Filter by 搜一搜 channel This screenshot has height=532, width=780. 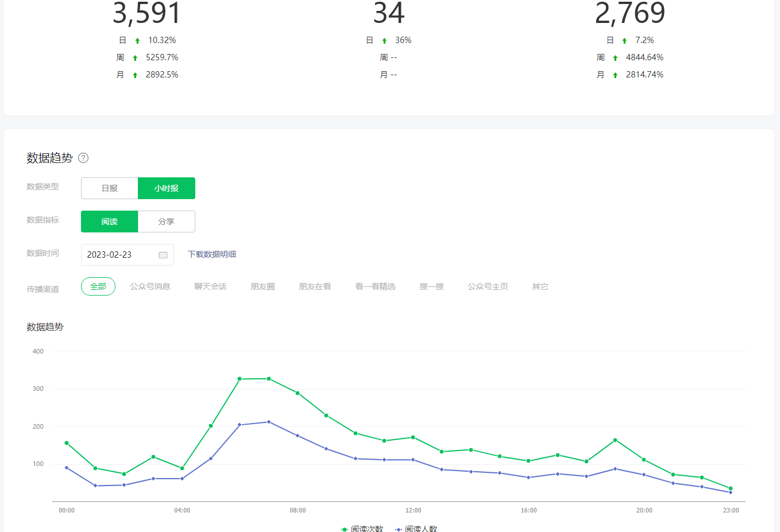431,286
